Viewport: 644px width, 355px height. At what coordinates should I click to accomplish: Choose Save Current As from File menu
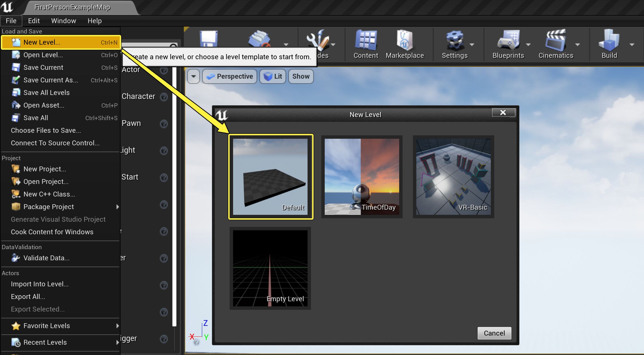51,80
